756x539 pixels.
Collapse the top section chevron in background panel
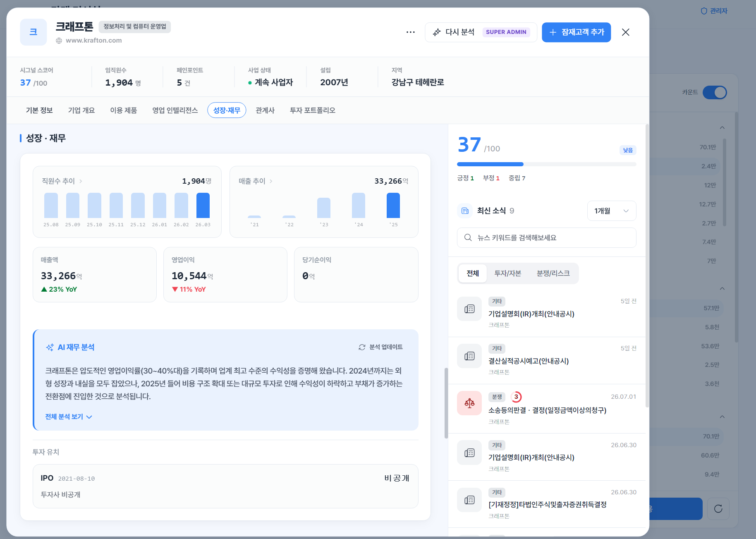point(722,128)
